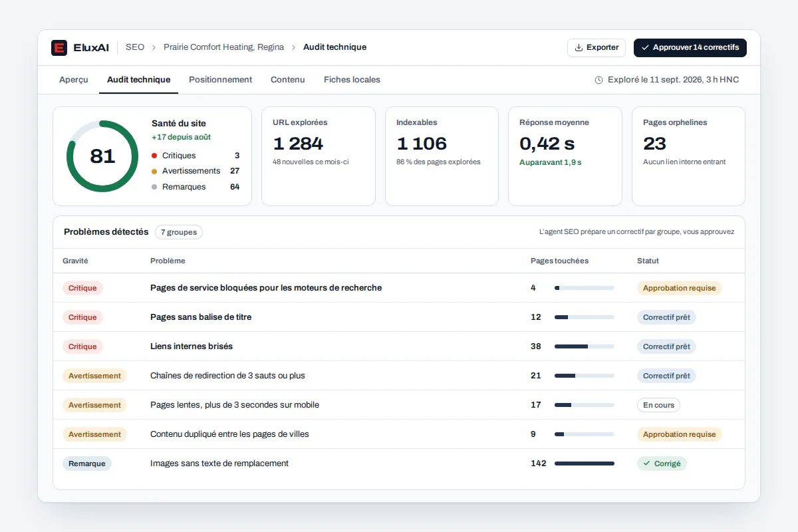Go to the Contenu tab
This screenshot has width=798, height=532.
click(x=288, y=80)
